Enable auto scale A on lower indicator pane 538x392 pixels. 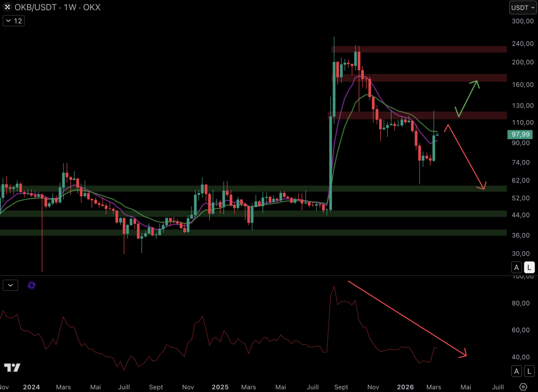tap(516, 371)
